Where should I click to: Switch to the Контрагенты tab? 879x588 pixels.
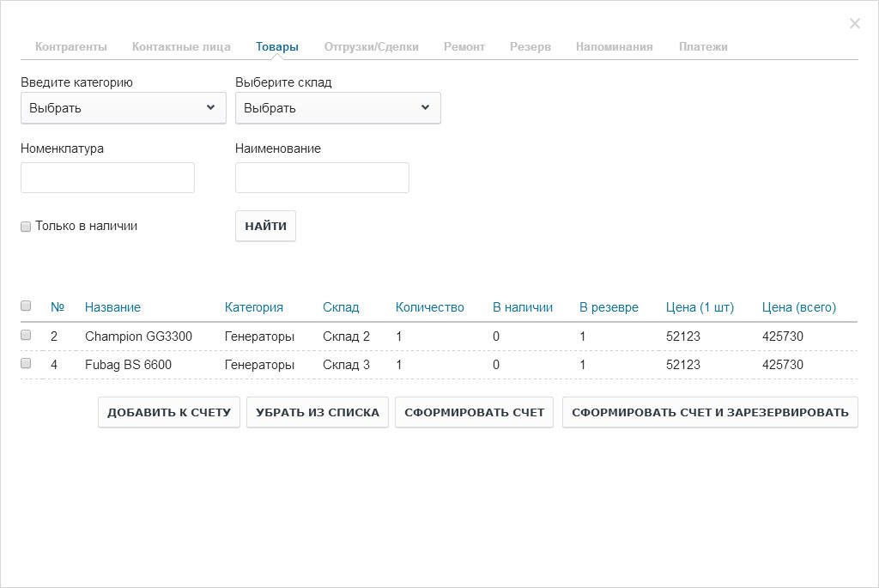(x=71, y=47)
